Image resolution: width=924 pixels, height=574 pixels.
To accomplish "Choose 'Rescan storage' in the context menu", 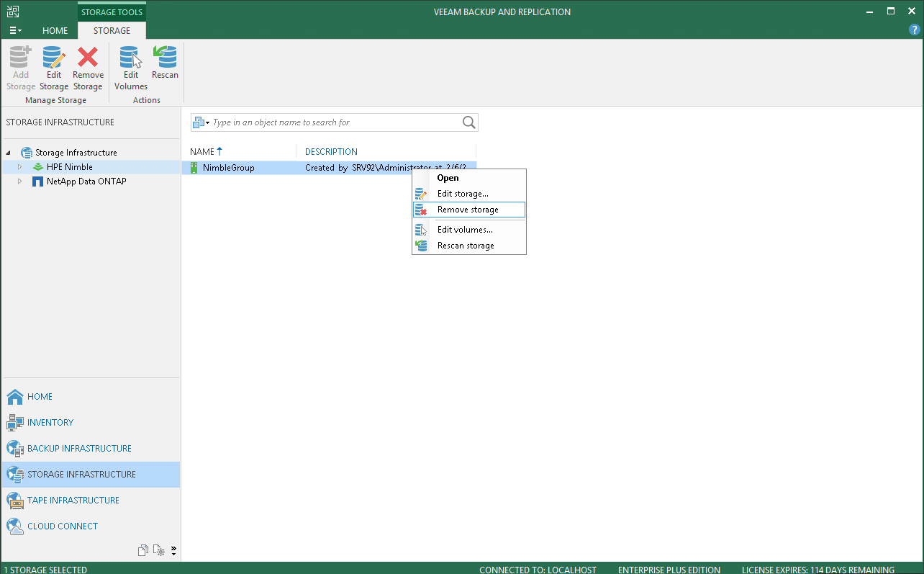I will click(x=469, y=246).
